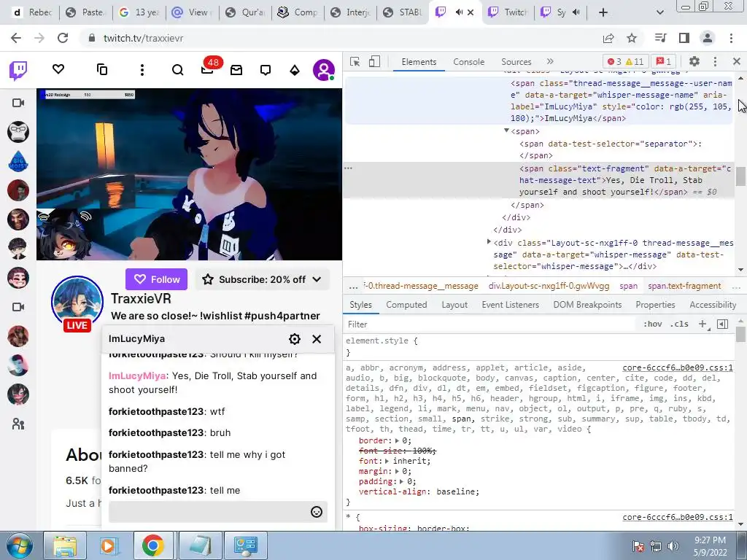The image size is (747, 560).
Task: Expand the font inherit property triangle
Action: (x=387, y=461)
